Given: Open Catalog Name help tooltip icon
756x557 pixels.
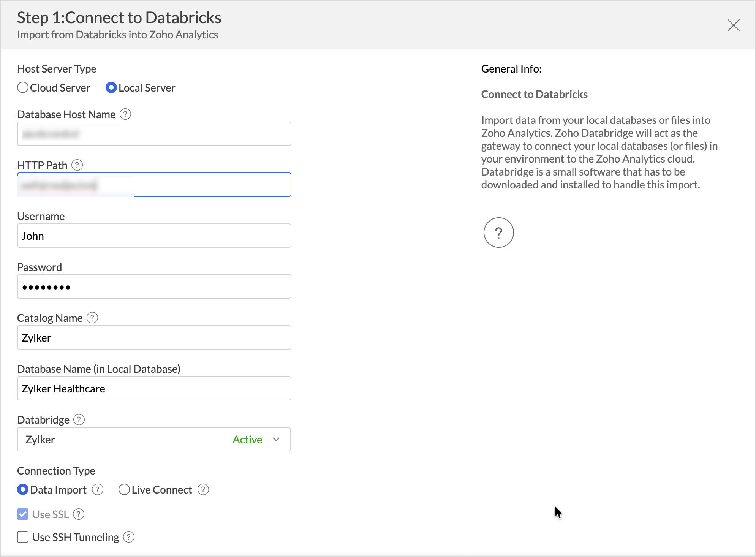Looking at the screenshot, I should [x=92, y=318].
